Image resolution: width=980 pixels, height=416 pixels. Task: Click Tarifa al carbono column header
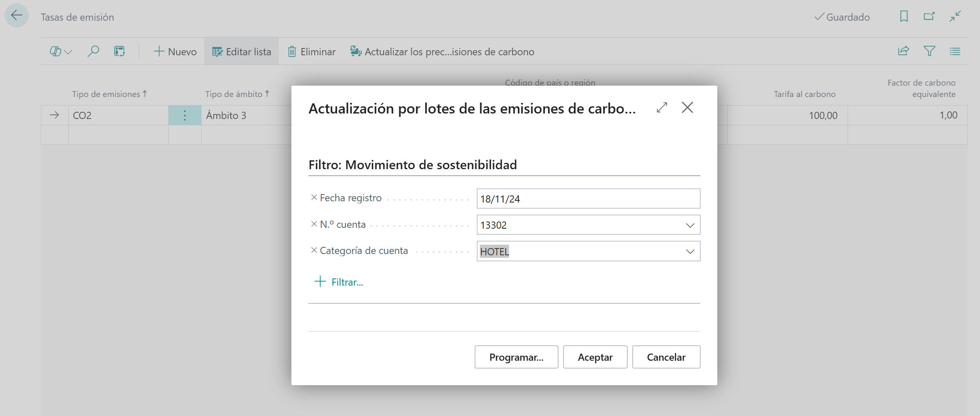(804, 94)
